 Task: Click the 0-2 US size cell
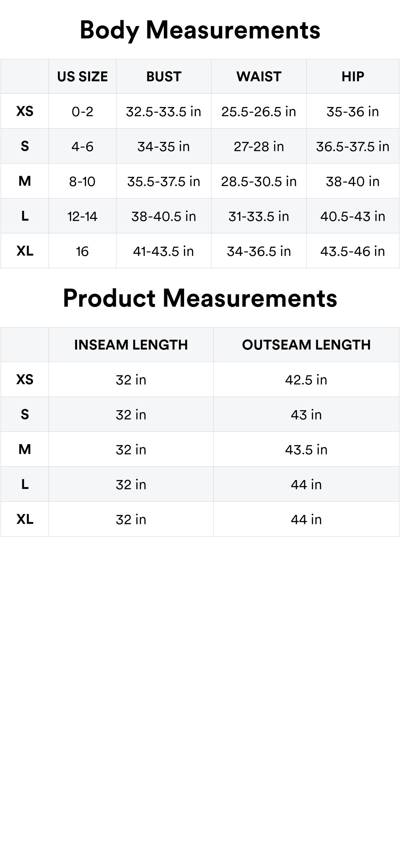[x=82, y=111]
